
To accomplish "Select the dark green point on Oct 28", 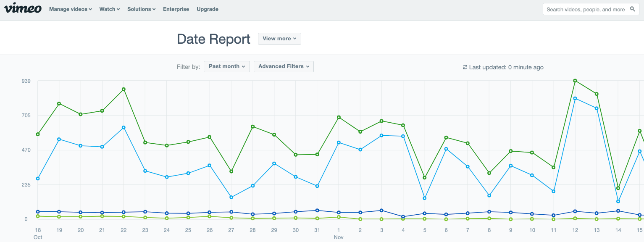I will click(x=252, y=126).
